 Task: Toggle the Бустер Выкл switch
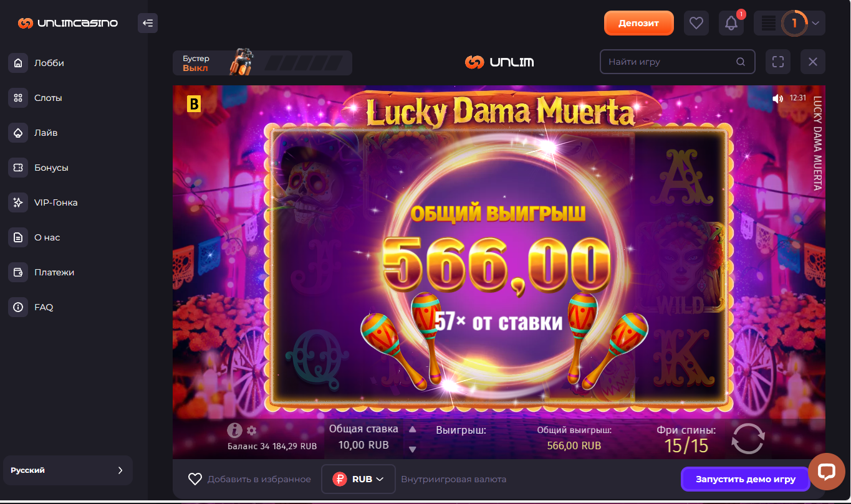coord(262,63)
